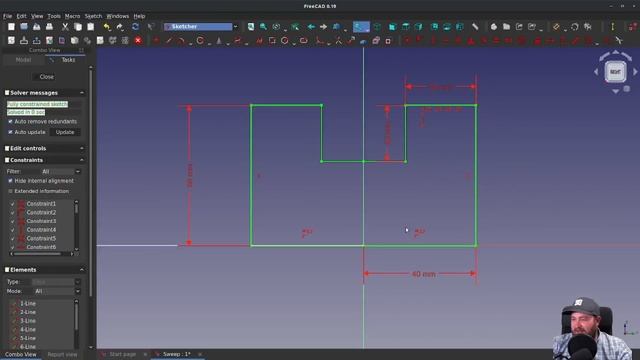Viewport: 640px width, 360px height.
Task: Click the navigation cube Right face
Action: point(615,72)
